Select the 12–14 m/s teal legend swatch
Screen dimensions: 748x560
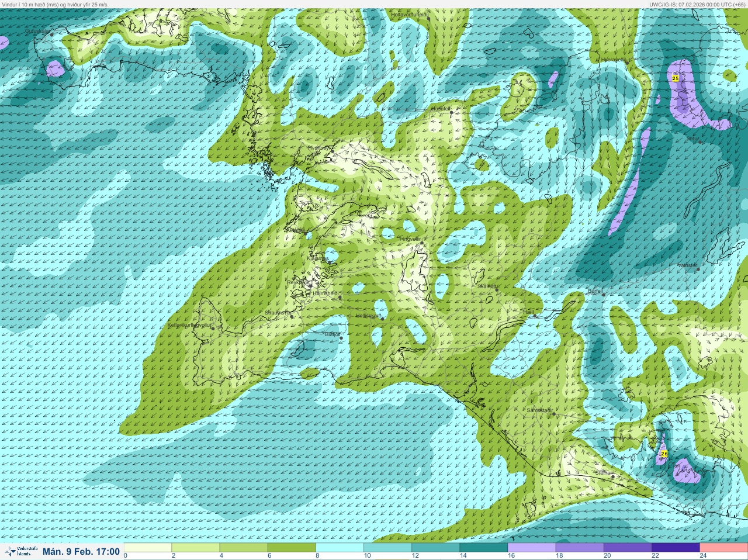coord(436,547)
